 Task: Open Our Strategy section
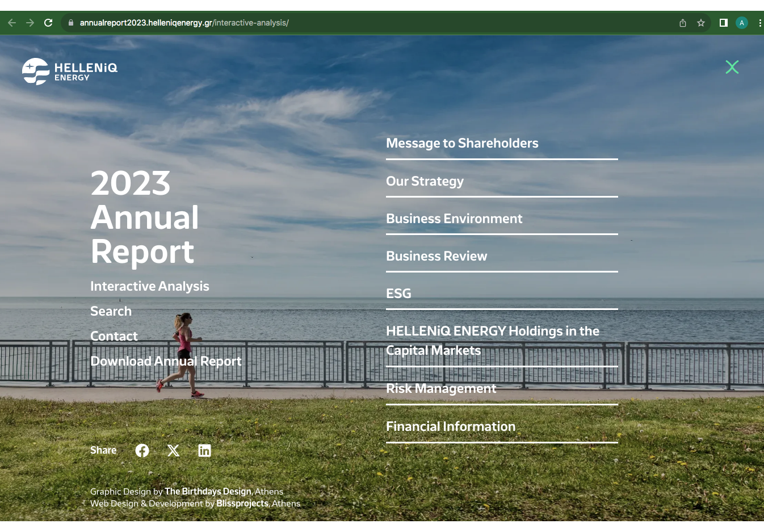point(425,181)
